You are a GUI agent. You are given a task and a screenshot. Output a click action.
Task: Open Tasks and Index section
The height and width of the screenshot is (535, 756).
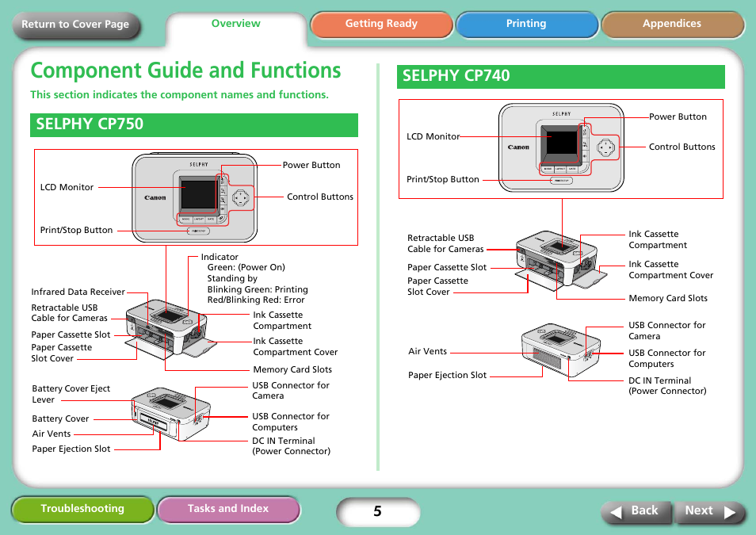point(228,509)
